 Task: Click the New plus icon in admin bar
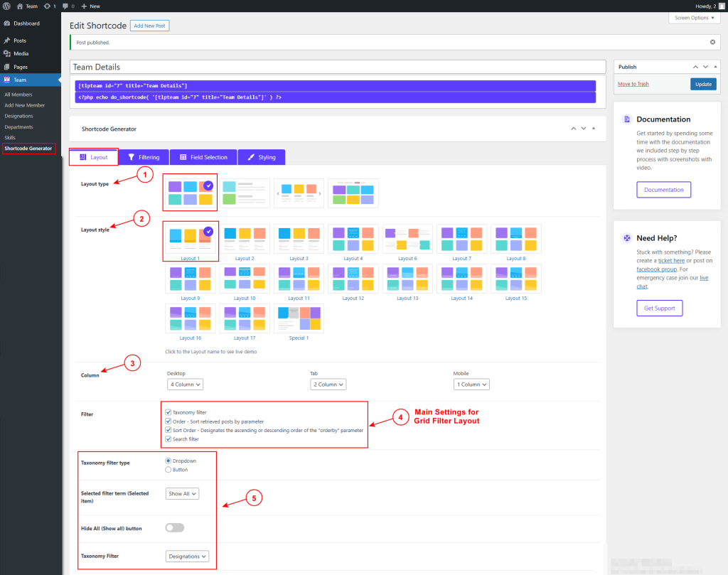[x=84, y=6]
